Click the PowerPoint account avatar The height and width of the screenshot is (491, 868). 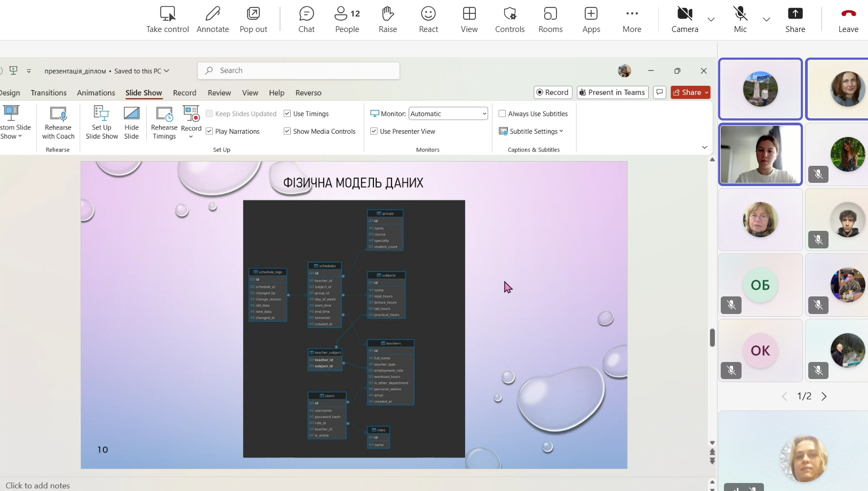point(624,70)
